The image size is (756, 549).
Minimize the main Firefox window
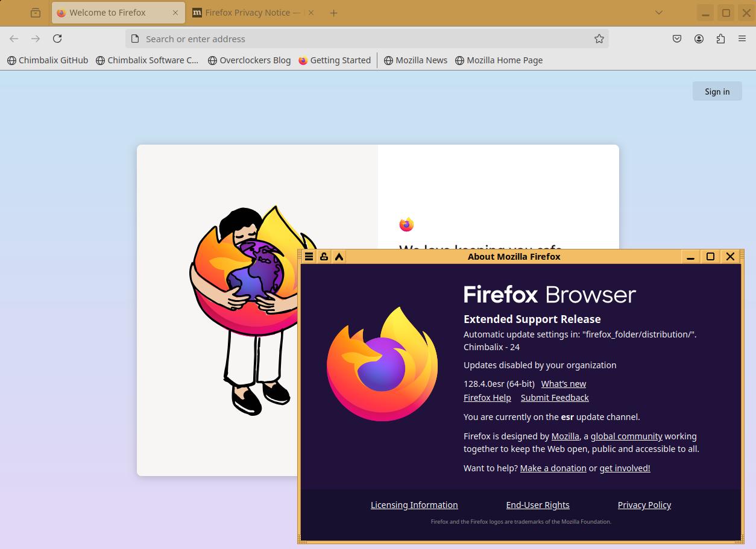706,13
